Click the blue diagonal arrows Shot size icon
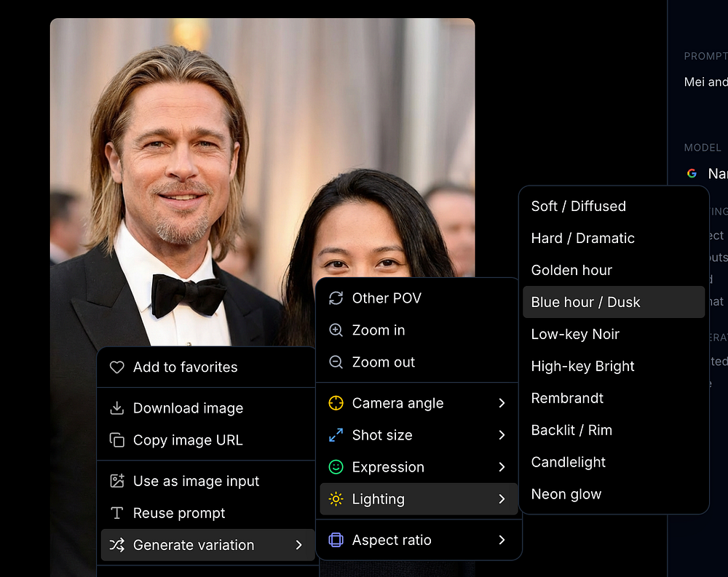The image size is (728, 577). pos(336,435)
